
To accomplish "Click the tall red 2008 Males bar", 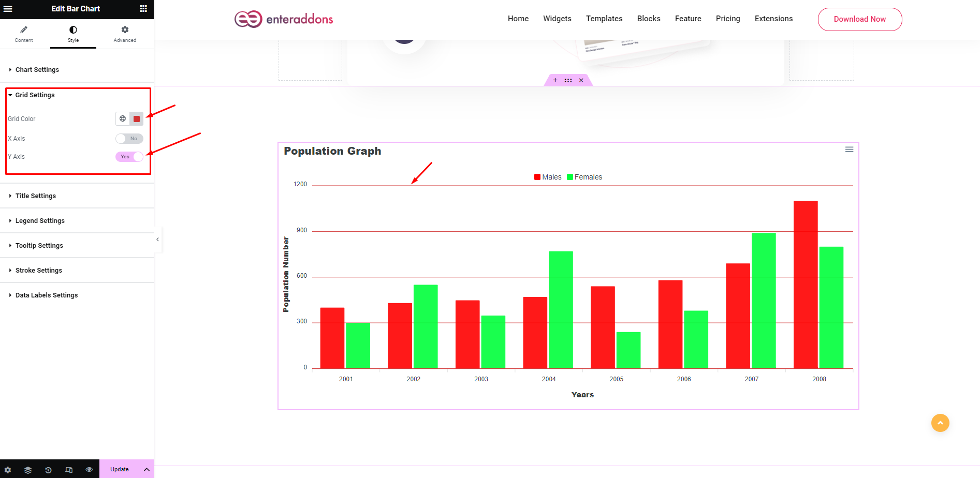I will click(806, 285).
